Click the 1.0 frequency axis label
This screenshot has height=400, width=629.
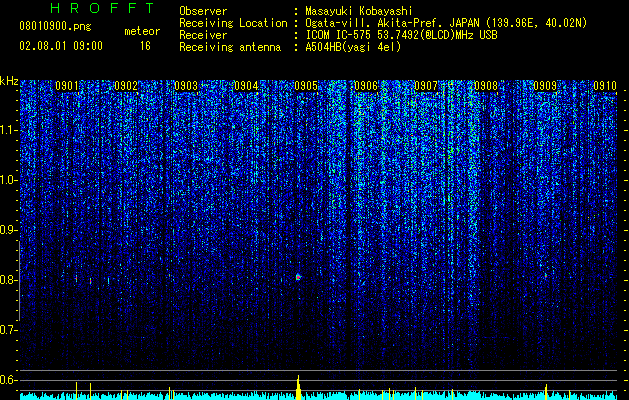click(8, 180)
